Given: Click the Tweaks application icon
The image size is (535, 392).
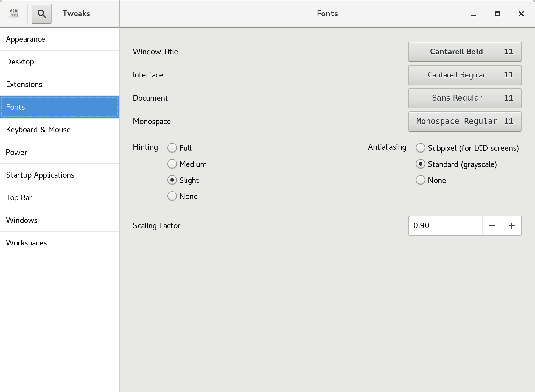Looking at the screenshot, I should tap(13, 13).
